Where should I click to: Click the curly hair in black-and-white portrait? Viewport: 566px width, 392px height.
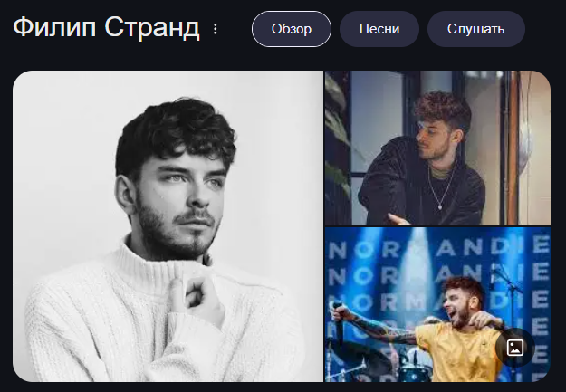pos(176,134)
